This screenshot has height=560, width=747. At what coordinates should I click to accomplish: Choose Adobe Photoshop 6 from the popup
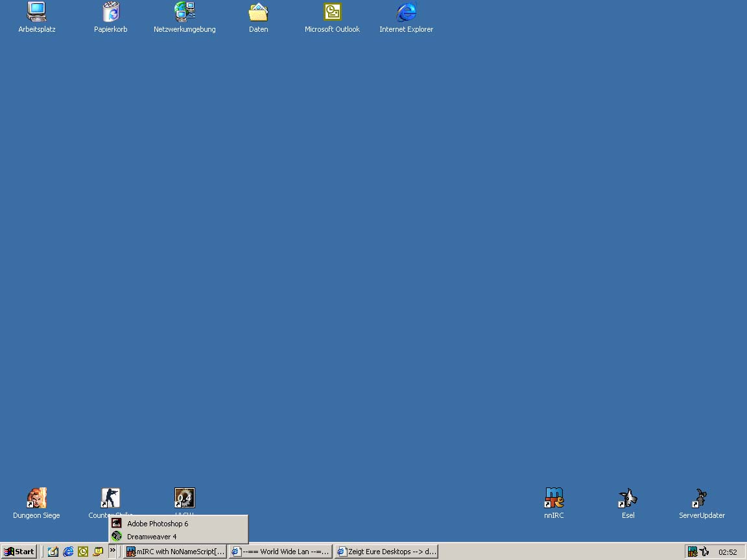pyautogui.click(x=157, y=524)
